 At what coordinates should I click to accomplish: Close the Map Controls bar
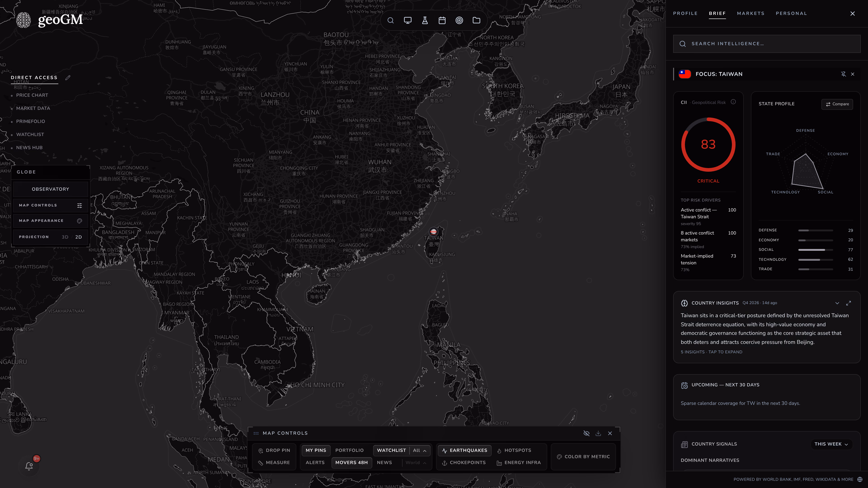click(610, 434)
